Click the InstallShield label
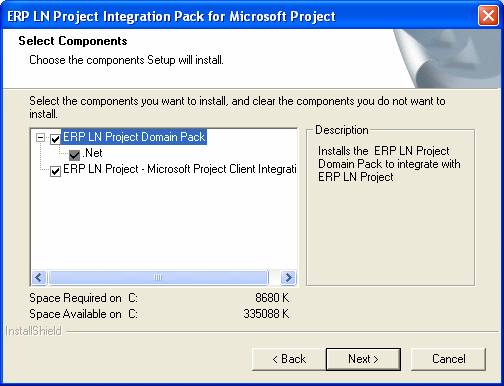Screen dimensions: 504x386 [x=33, y=331]
